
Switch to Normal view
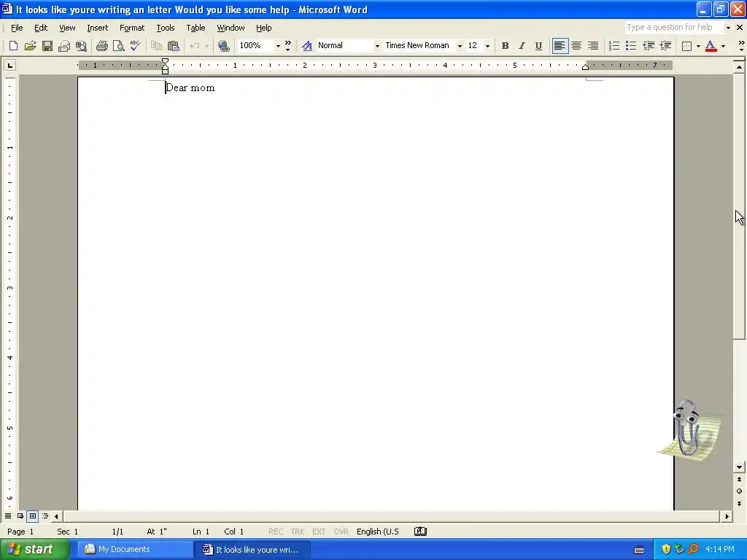(x=8, y=516)
